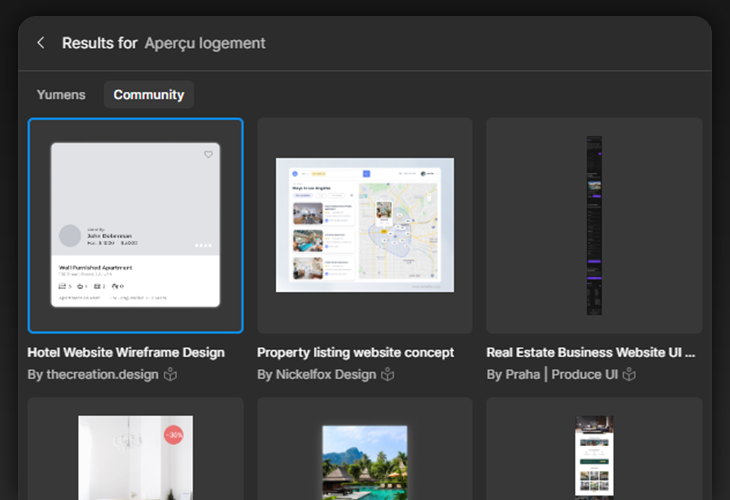Open the tropical resort pool thumbnail
Viewport: 730px width, 500px height.
pos(365,449)
